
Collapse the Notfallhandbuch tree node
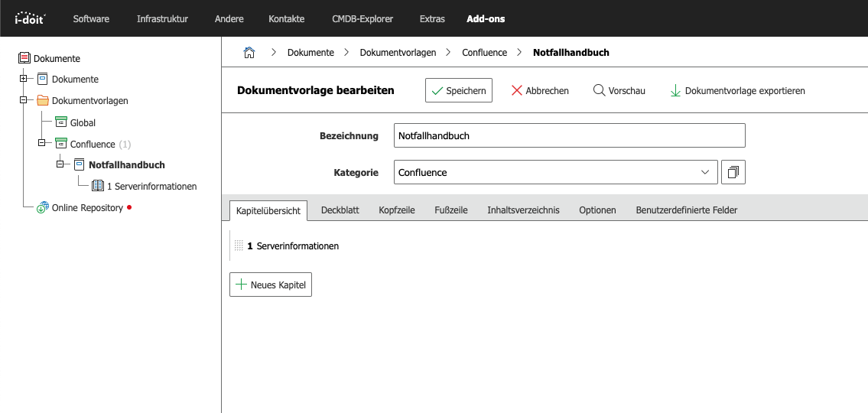(60, 164)
